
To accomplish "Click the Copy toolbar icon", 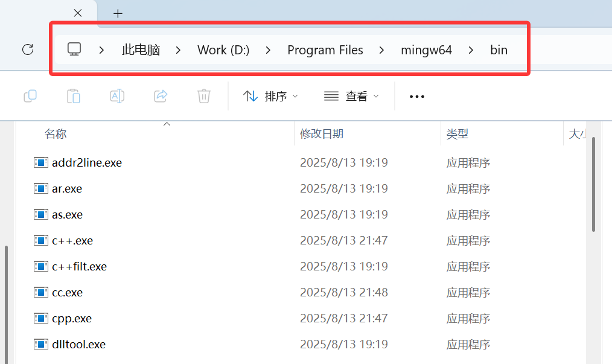I will tap(30, 96).
